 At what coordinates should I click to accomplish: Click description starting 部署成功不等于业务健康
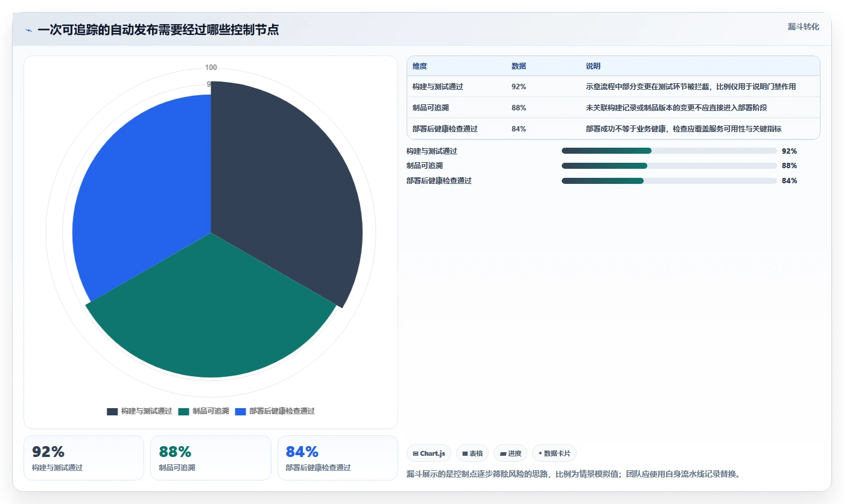click(x=684, y=129)
